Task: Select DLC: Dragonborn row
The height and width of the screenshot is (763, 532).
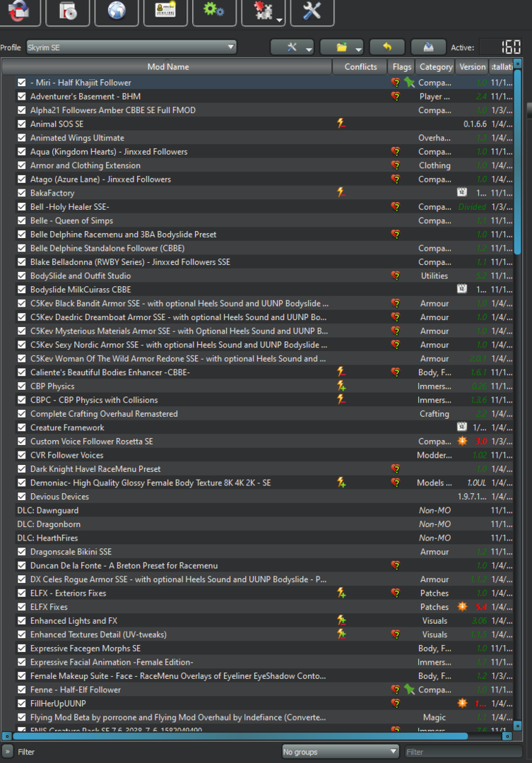Action: click(258, 524)
